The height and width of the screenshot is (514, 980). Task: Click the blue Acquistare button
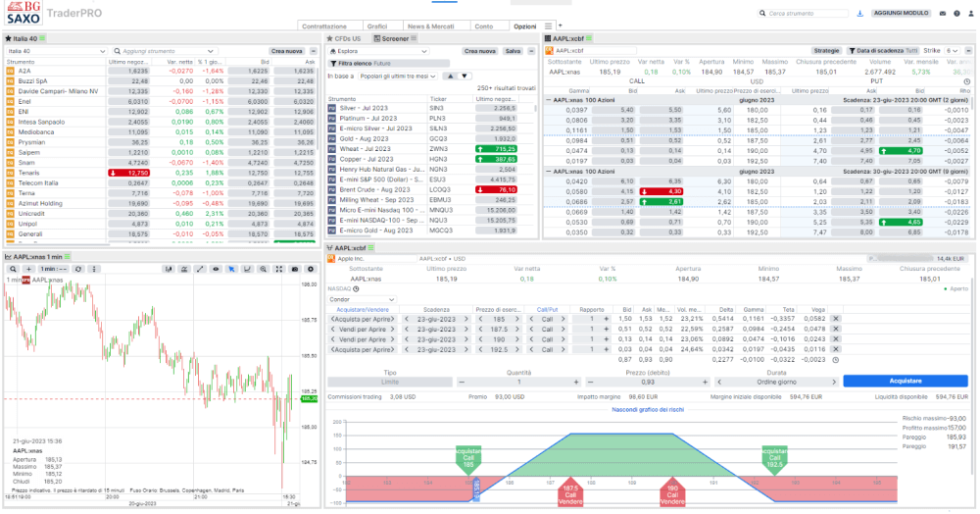tap(906, 381)
